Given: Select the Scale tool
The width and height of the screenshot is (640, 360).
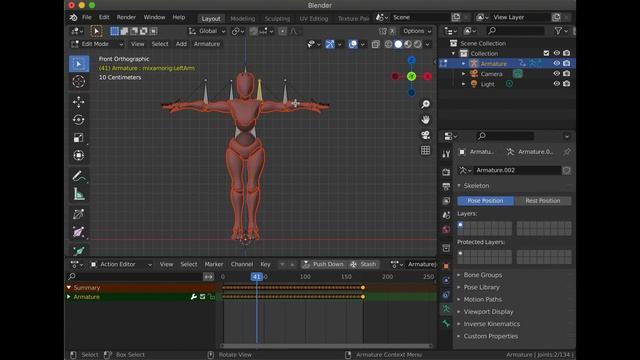Looking at the screenshot, I should 79,138.
